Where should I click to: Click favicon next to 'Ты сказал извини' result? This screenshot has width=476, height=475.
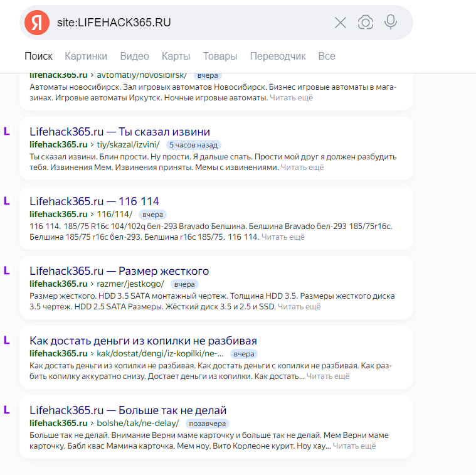tap(7, 131)
